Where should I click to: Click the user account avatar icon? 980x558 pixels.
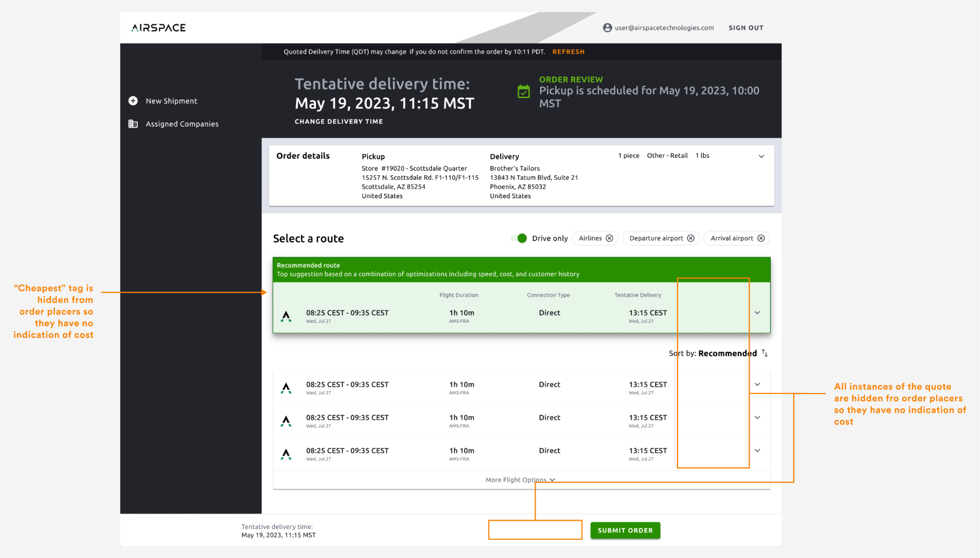coord(607,28)
